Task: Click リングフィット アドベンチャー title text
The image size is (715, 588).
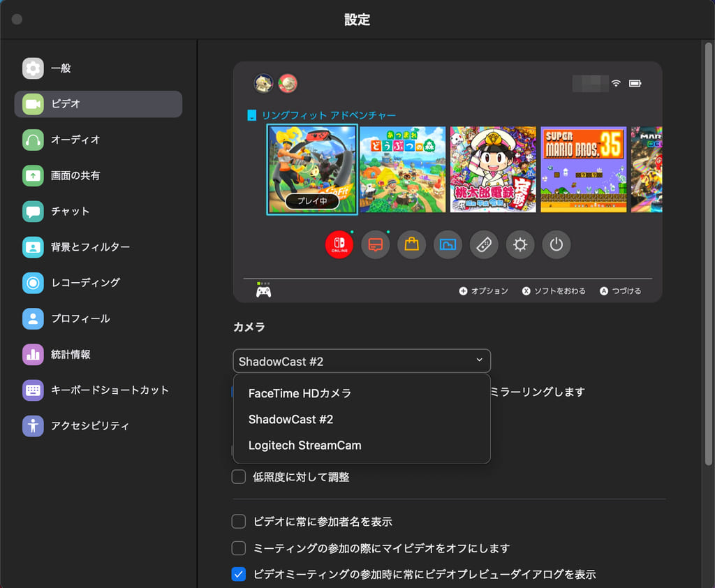Action: coord(328,115)
